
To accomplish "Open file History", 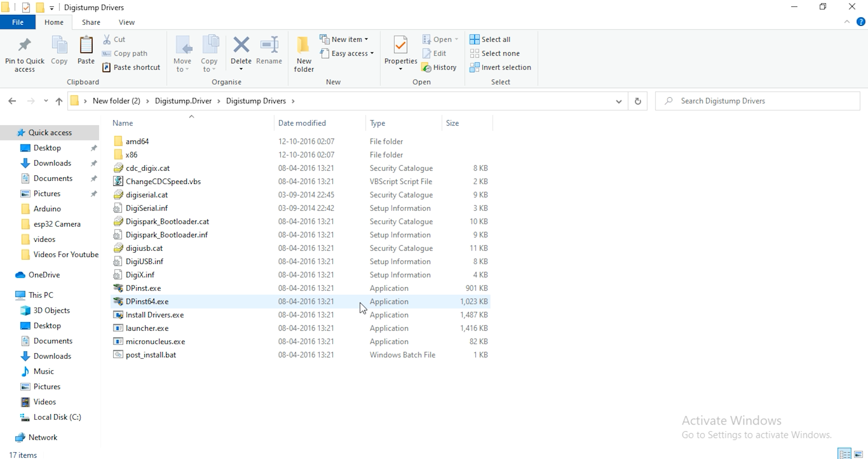I will point(439,67).
